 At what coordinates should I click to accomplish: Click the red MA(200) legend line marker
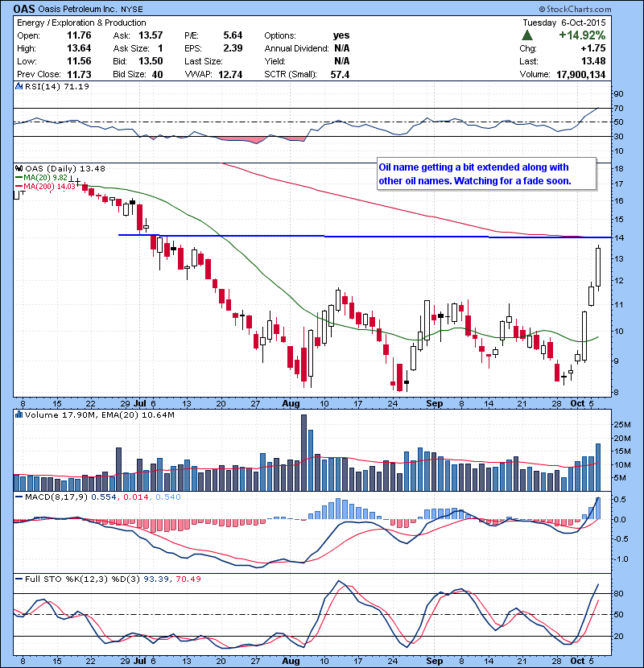point(19,186)
